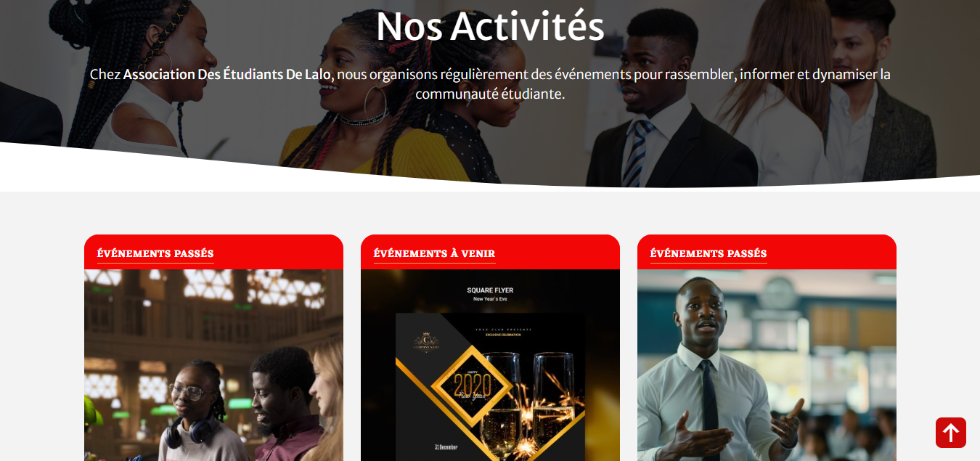The height and width of the screenshot is (461, 980).
Task: Click "Événements passés" label above the speaker photo
Action: pos(709,253)
